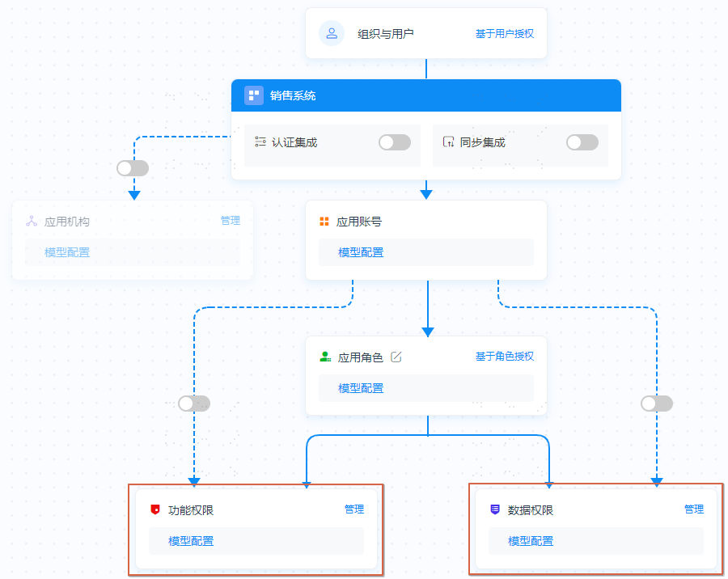Click the edit pencil icon next to 应用角色
Viewport: 728px width, 579px height.
396,357
